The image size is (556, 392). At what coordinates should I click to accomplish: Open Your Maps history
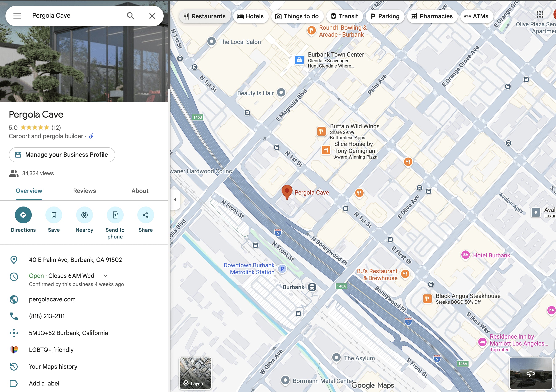(x=53, y=367)
